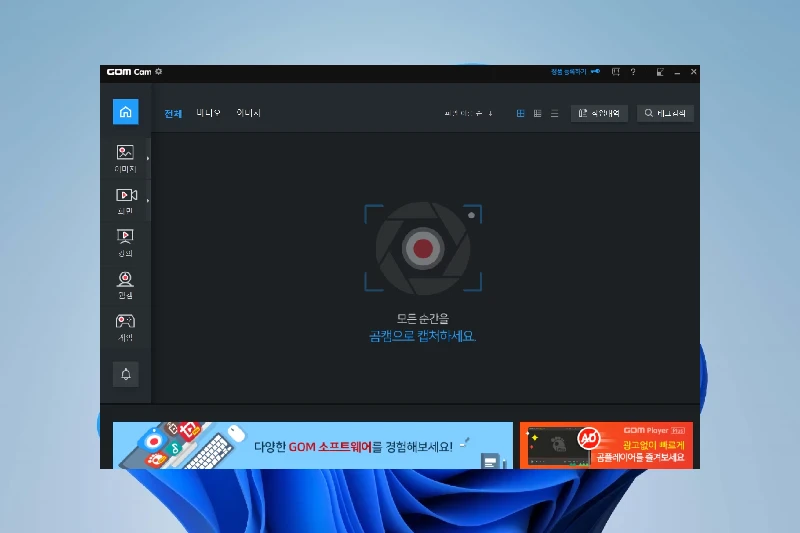Open settings gear next to the GOM Cam title
Screen dimensions: 800x533
click(159, 71)
